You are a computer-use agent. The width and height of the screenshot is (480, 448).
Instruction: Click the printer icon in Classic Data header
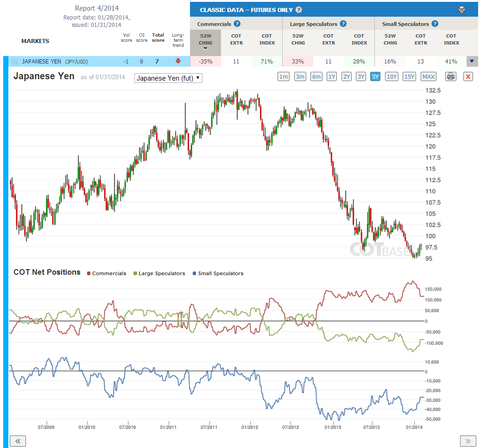(461, 10)
